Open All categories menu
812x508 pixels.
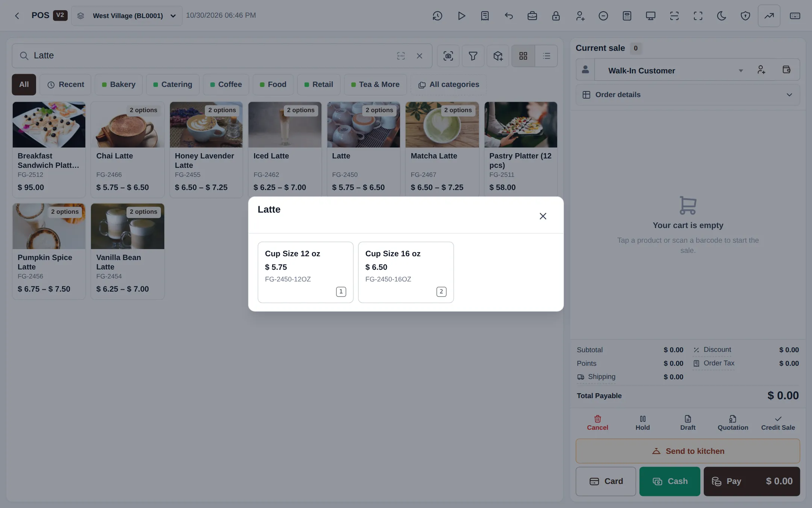pos(448,85)
